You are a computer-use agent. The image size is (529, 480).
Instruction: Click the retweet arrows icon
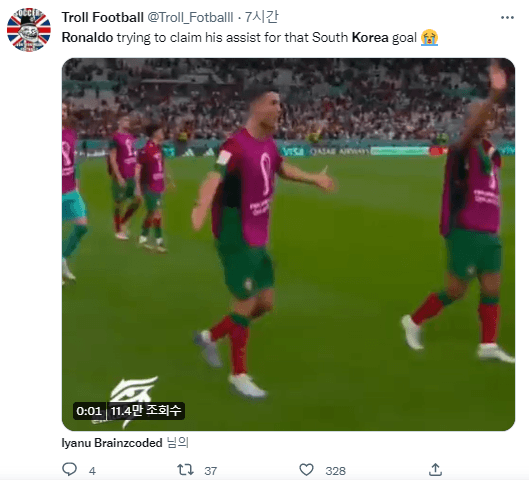(x=185, y=470)
